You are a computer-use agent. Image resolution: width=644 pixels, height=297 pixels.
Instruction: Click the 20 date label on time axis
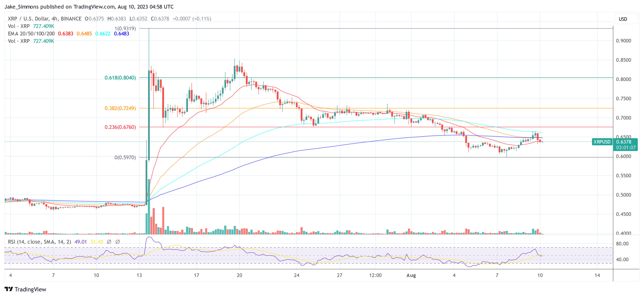coord(239,276)
